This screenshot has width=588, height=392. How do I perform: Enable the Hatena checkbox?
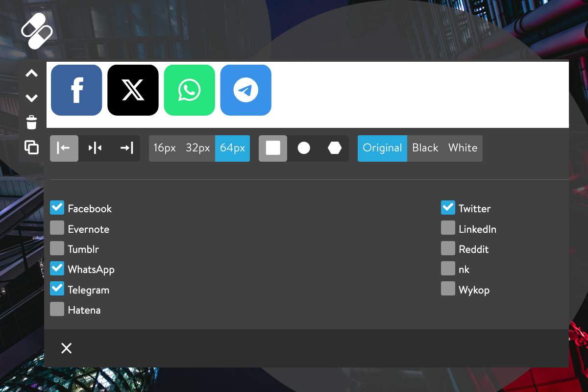[57, 309]
